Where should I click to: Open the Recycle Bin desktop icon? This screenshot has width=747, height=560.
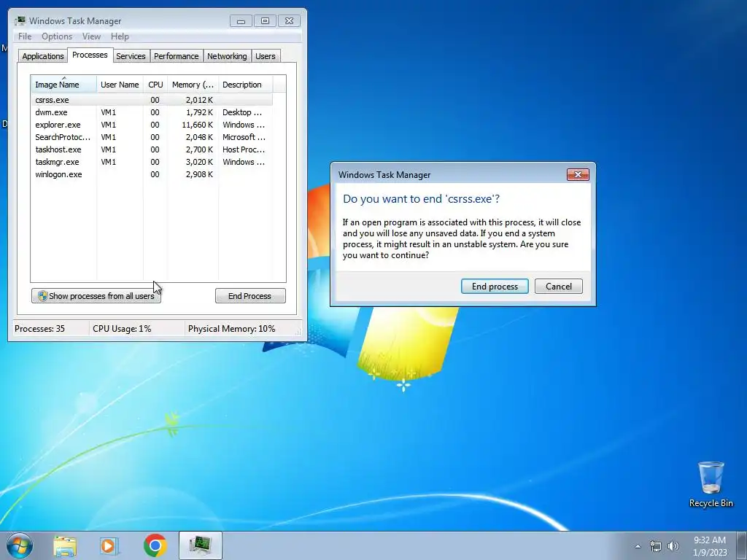coord(711,484)
